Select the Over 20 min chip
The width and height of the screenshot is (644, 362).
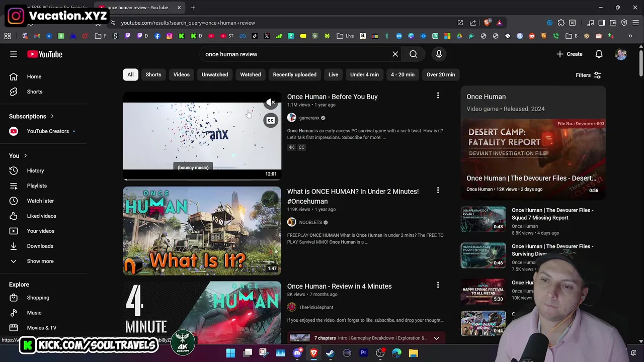point(441,74)
